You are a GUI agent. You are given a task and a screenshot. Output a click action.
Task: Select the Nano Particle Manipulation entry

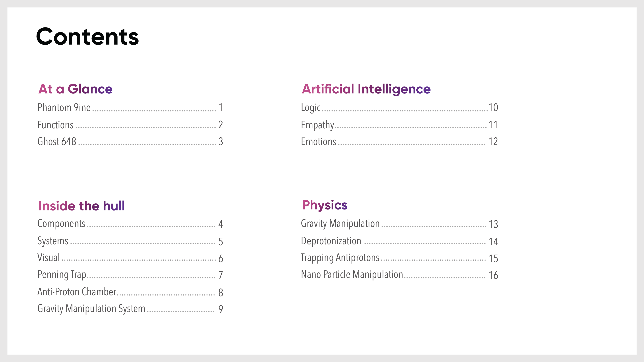click(x=399, y=275)
